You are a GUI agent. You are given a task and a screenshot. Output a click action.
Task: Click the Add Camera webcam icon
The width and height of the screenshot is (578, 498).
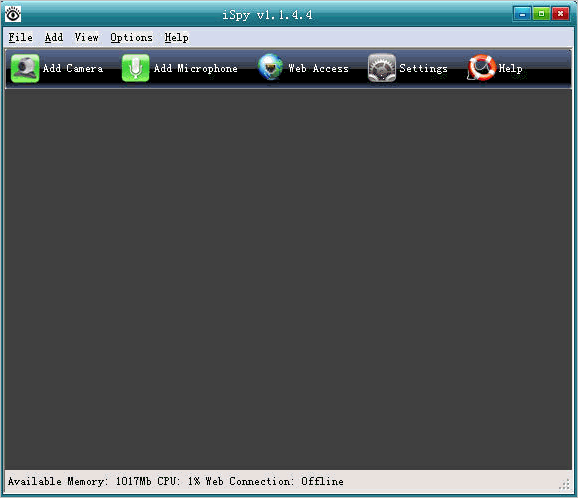pyautogui.click(x=25, y=68)
